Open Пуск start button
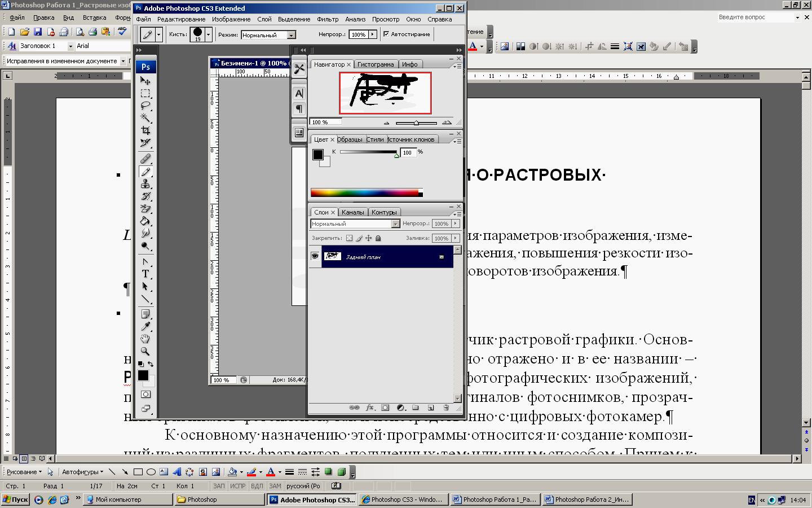 coord(15,500)
